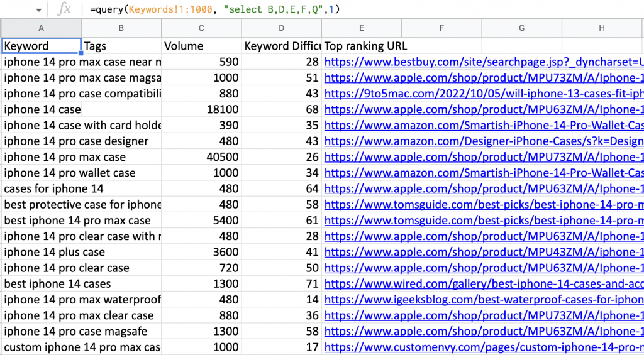Select column F header
The image size is (644, 355).
pos(441,28)
